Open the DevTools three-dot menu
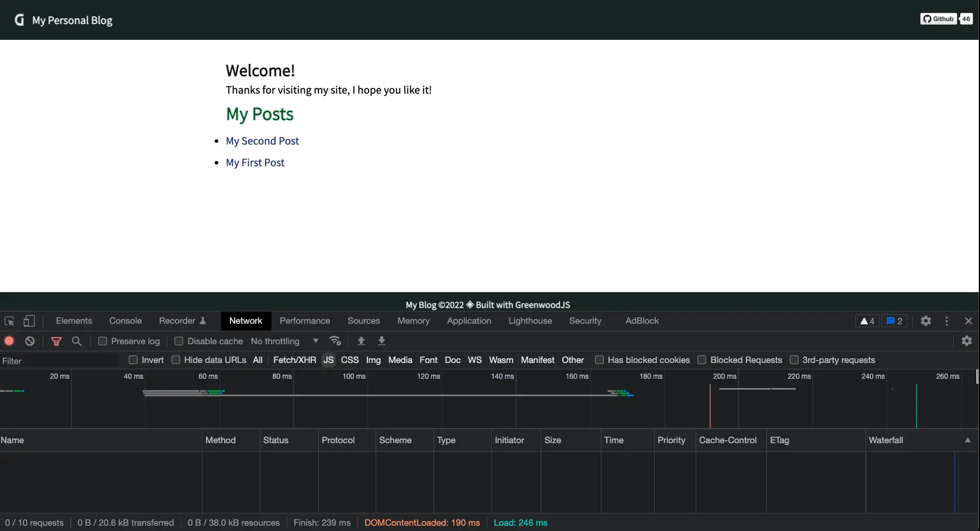 [x=946, y=321]
